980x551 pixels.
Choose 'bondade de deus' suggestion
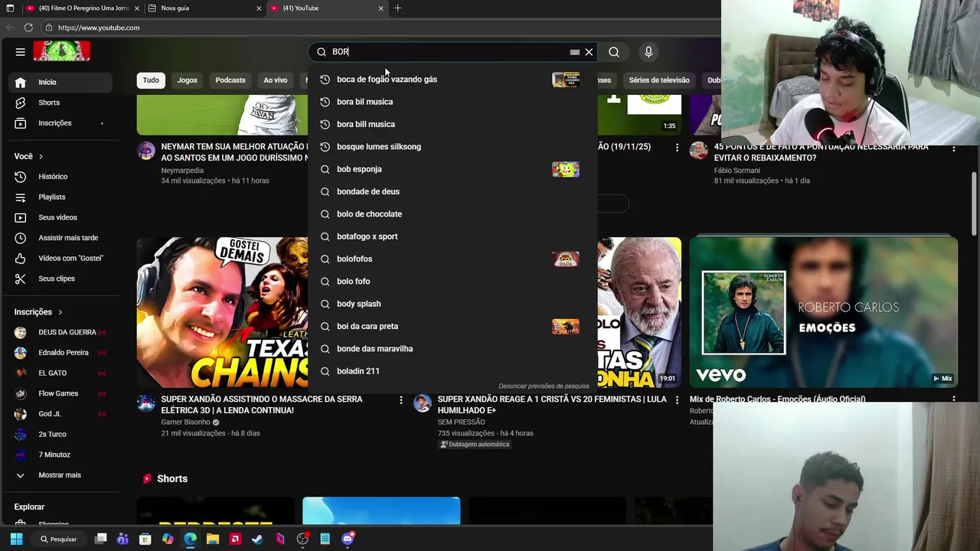(452, 191)
